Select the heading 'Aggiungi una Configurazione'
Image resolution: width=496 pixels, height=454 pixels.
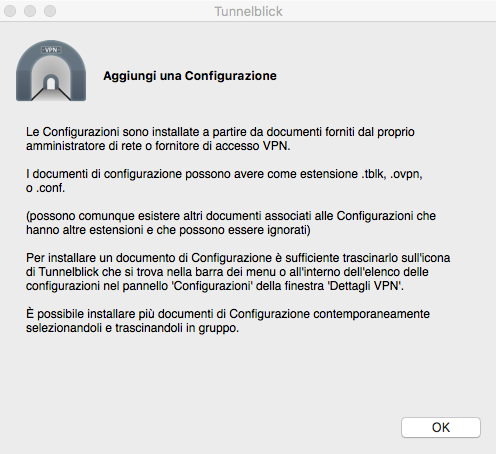point(190,76)
